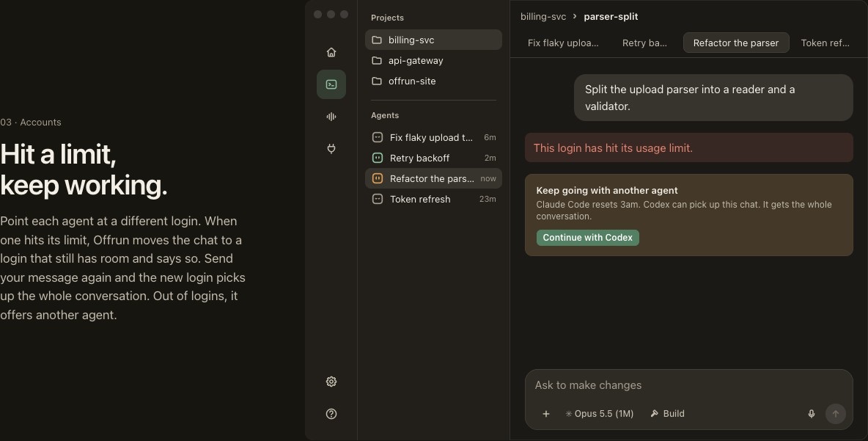The width and height of the screenshot is (868, 441).
Task: Open the Opus 5.5 (1M) model selector
Action: (x=599, y=414)
